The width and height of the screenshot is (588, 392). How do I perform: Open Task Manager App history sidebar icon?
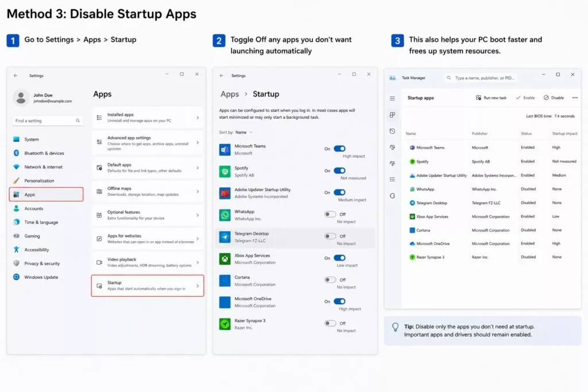392,131
